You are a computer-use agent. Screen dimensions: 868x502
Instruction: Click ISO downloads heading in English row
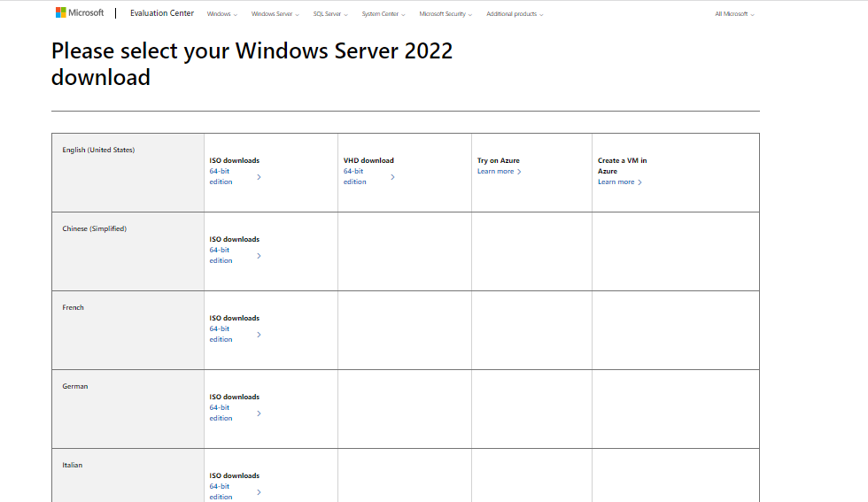[234, 160]
